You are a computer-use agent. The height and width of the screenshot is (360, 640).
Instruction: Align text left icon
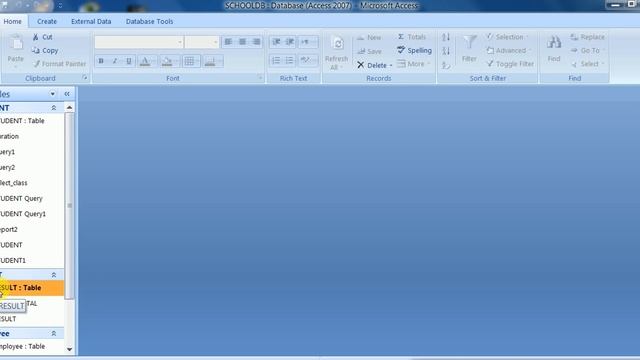pos(228,42)
